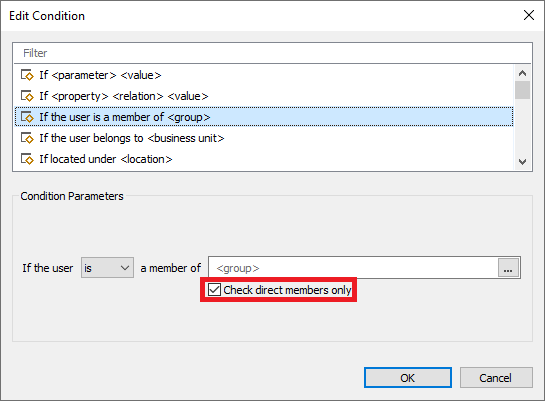Click the scroll down arrow of condition list
545x401 pixels.
[522, 162]
